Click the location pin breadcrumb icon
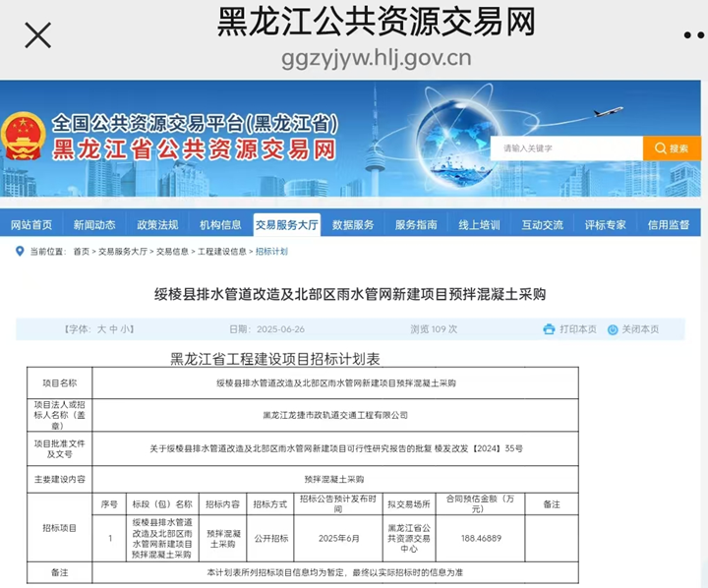This screenshot has height=588, width=708. (20, 251)
